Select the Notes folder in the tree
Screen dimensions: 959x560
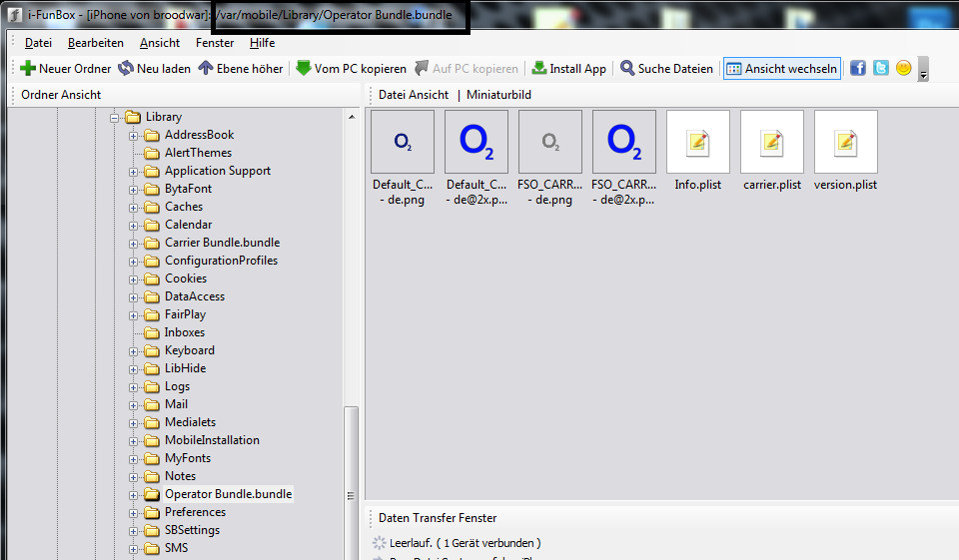pos(181,475)
